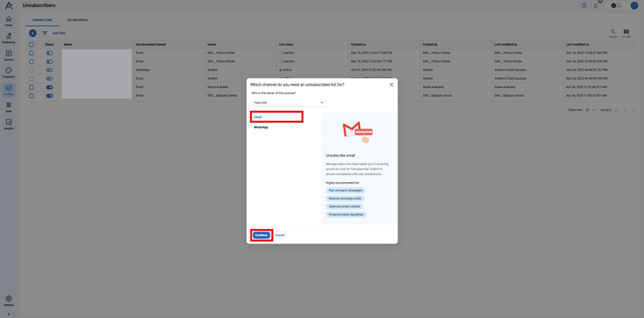Image resolution: width=644 pixels, height=318 pixels.
Task: Open the owner dropdown showing Yuka Ono
Action: 289,102
